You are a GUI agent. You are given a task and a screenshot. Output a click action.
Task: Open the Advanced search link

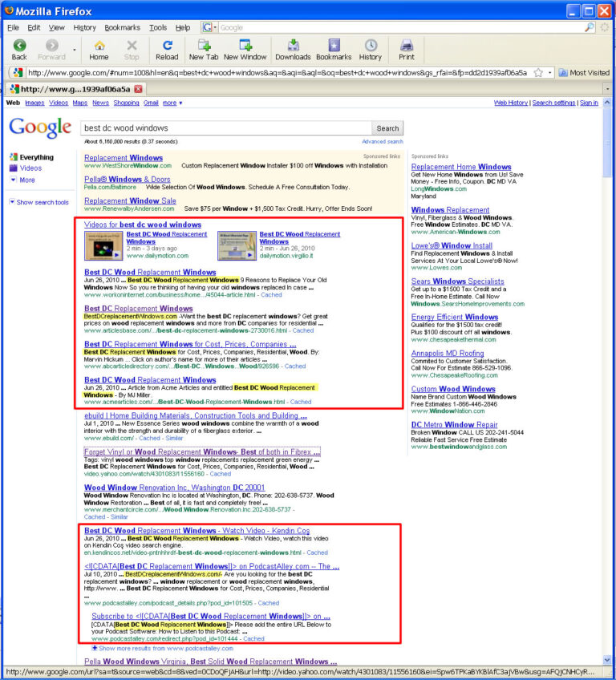click(x=382, y=141)
